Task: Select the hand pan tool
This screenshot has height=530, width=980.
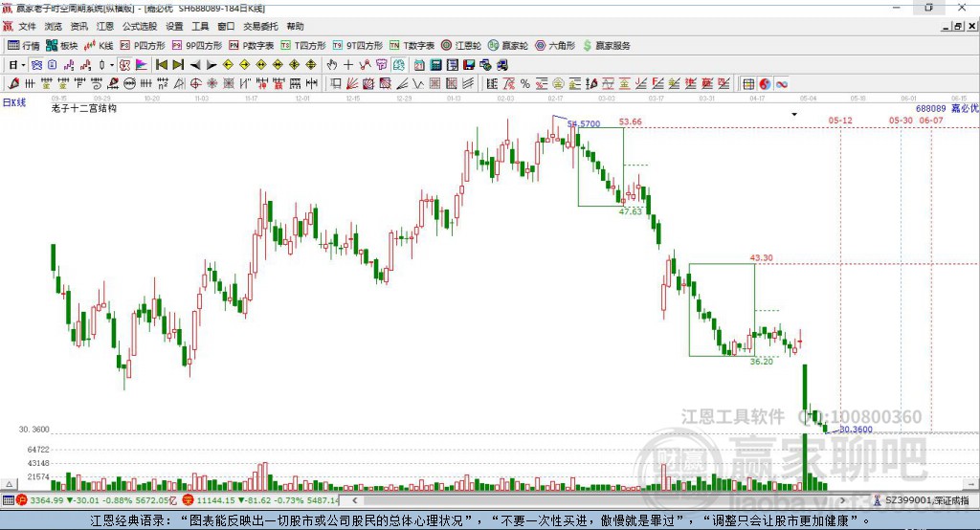Action: pos(332,64)
